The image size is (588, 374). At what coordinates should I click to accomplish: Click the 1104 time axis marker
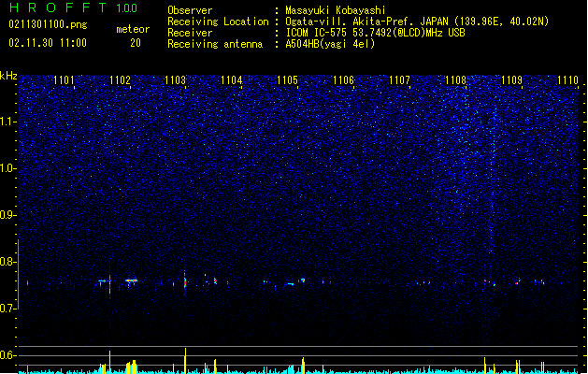(232, 79)
